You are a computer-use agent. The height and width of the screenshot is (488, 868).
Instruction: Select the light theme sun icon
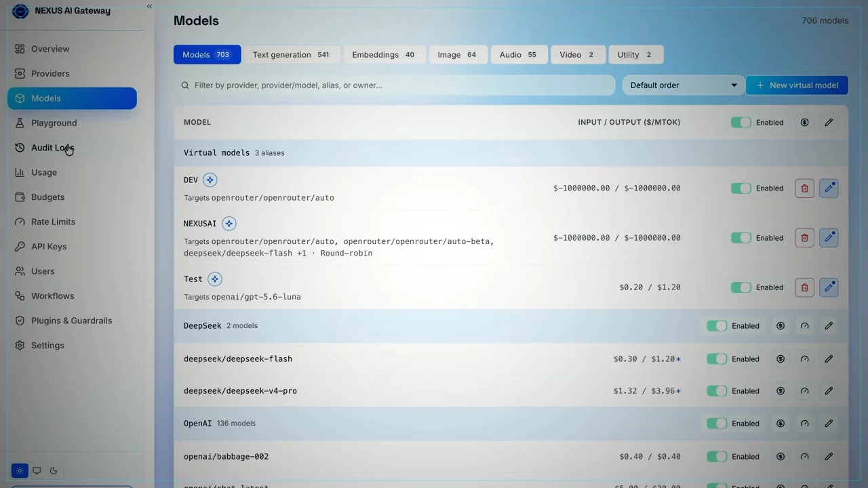[x=20, y=470]
